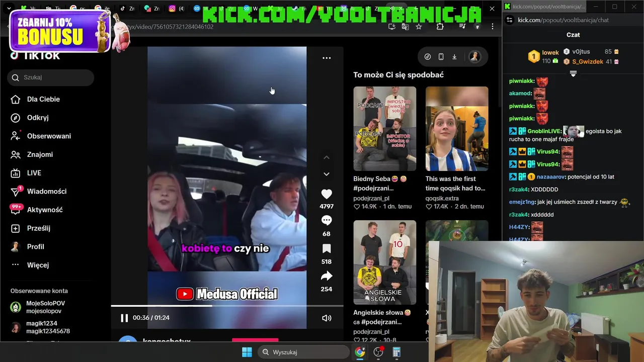The image size is (644, 362).
Task: Open the MojeSoloPOV followed account
Action: pyautogui.click(x=45, y=307)
